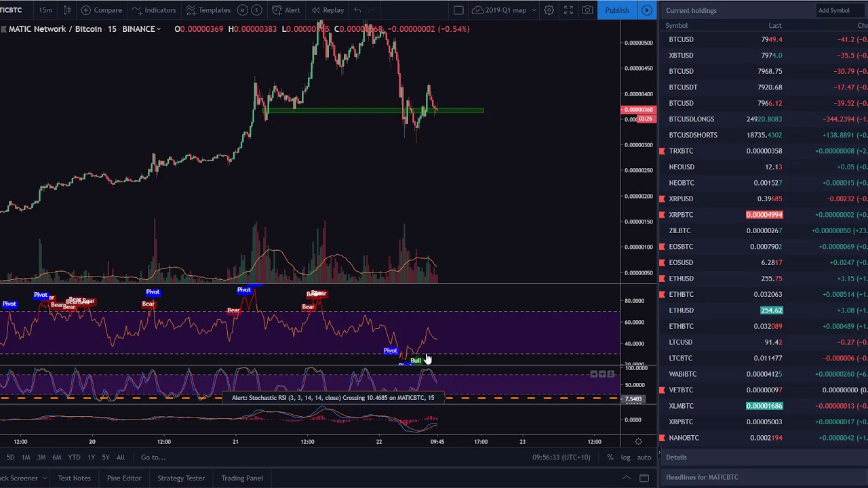The image size is (868, 488).
Task: Click the play icon next to Publish
Action: tap(647, 10)
